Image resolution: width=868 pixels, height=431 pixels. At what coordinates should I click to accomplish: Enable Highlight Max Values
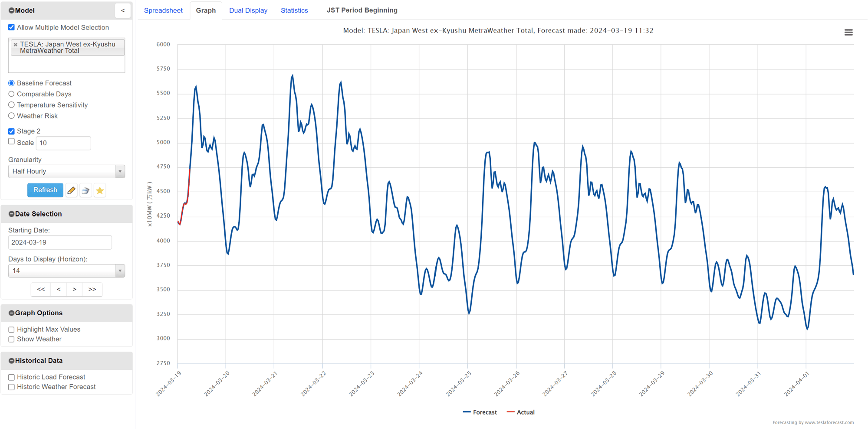coord(11,330)
